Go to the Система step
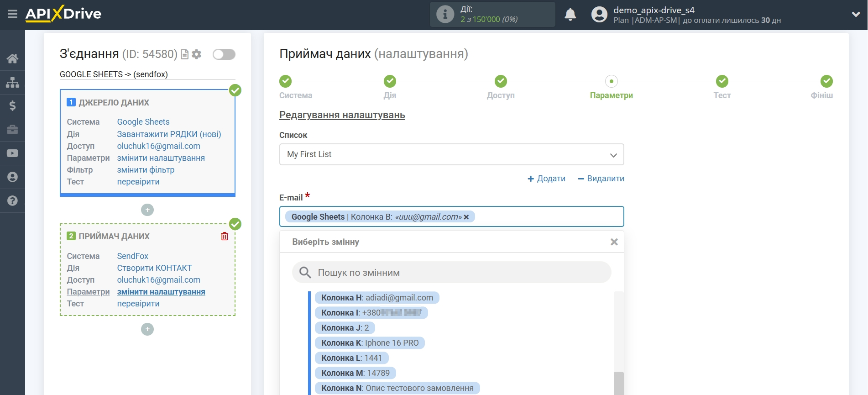Viewport: 868px width, 395px height. click(286, 81)
